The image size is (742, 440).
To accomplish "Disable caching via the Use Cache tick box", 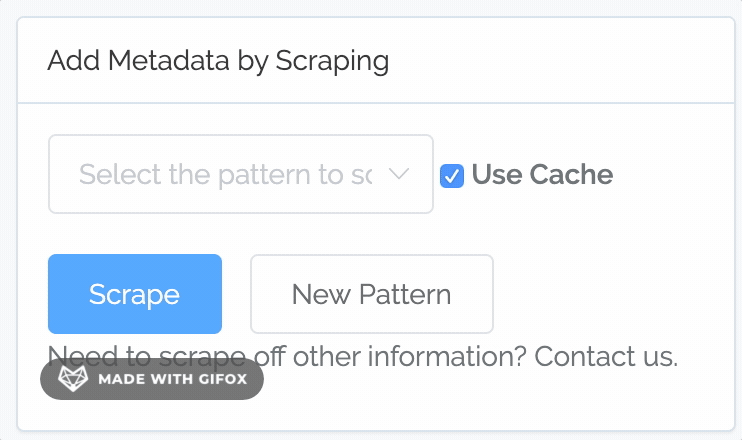I will [452, 176].
